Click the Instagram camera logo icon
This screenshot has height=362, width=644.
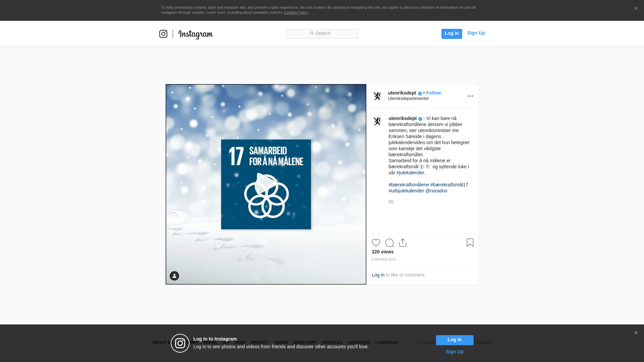pyautogui.click(x=163, y=34)
